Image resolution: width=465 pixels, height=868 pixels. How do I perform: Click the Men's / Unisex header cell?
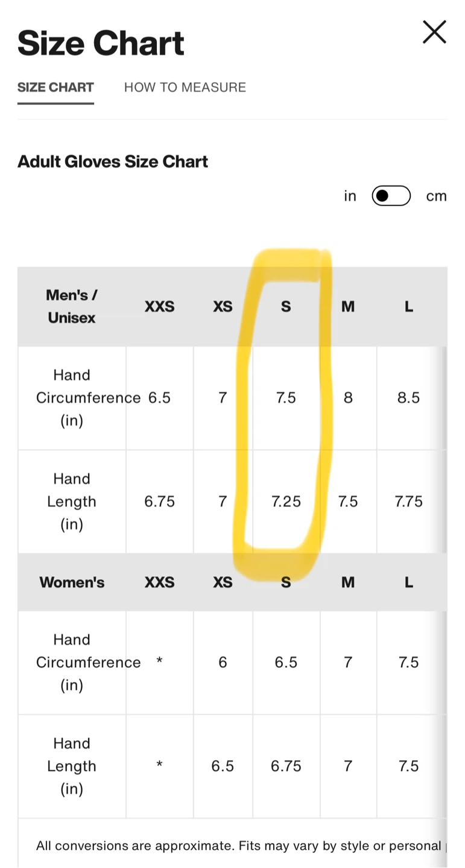[x=72, y=307]
